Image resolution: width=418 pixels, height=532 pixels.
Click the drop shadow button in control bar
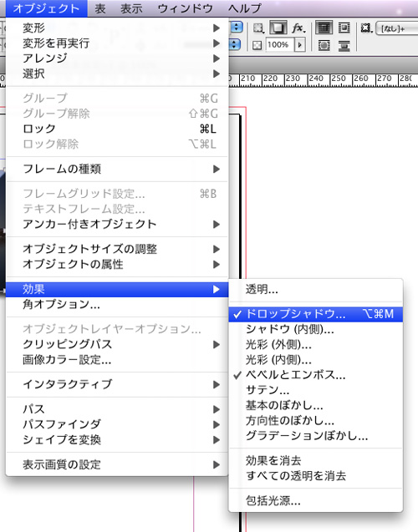pos(278,28)
